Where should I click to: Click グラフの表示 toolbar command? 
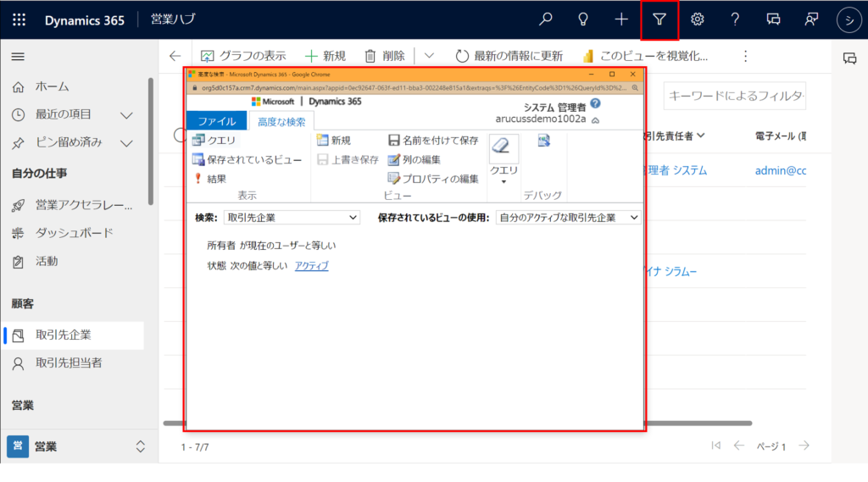coord(243,56)
